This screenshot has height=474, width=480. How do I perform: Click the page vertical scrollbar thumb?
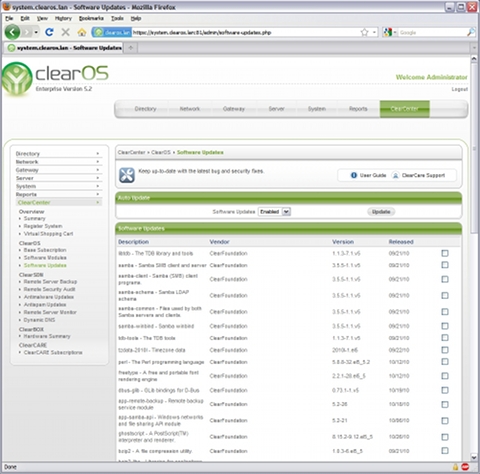pos(474,148)
